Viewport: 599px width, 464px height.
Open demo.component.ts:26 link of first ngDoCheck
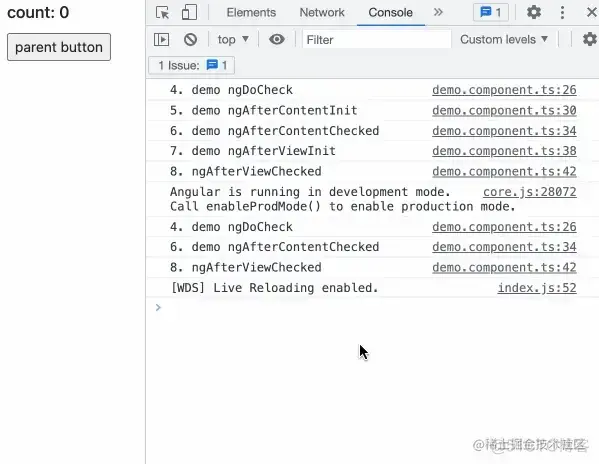pyautogui.click(x=504, y=90)
